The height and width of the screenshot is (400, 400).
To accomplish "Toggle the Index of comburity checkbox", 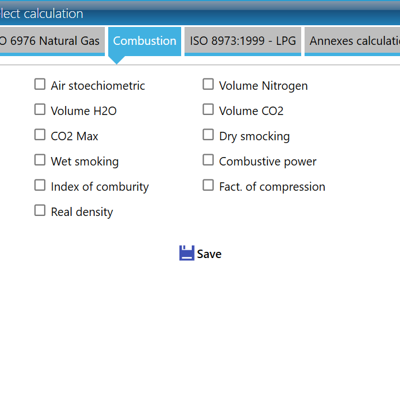I will (x=40, y=185).
